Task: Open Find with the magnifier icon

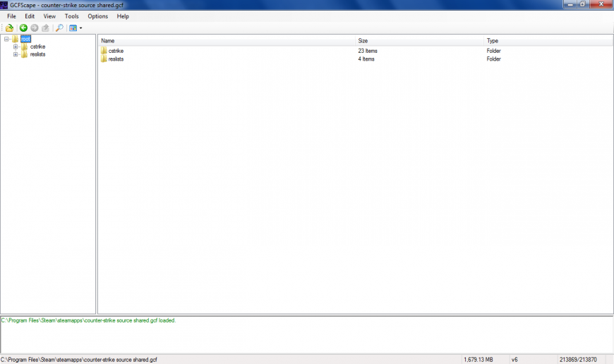Action: (59, 28)
